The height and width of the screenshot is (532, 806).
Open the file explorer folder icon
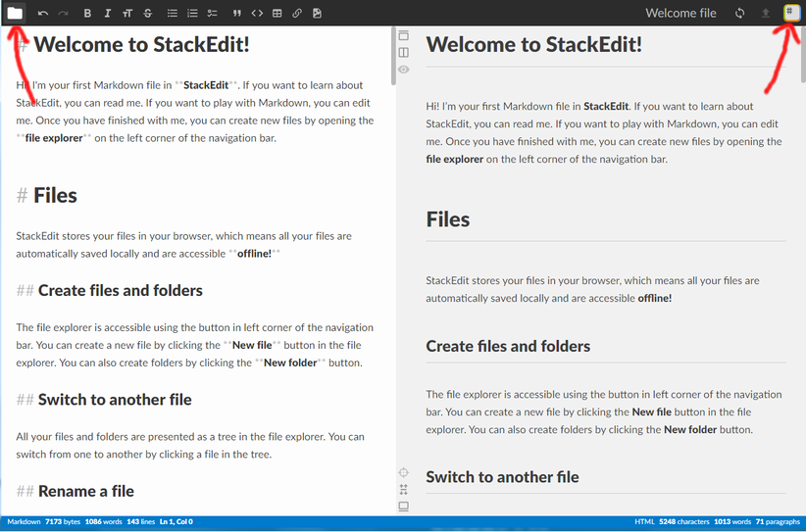[x=15, y=13]
